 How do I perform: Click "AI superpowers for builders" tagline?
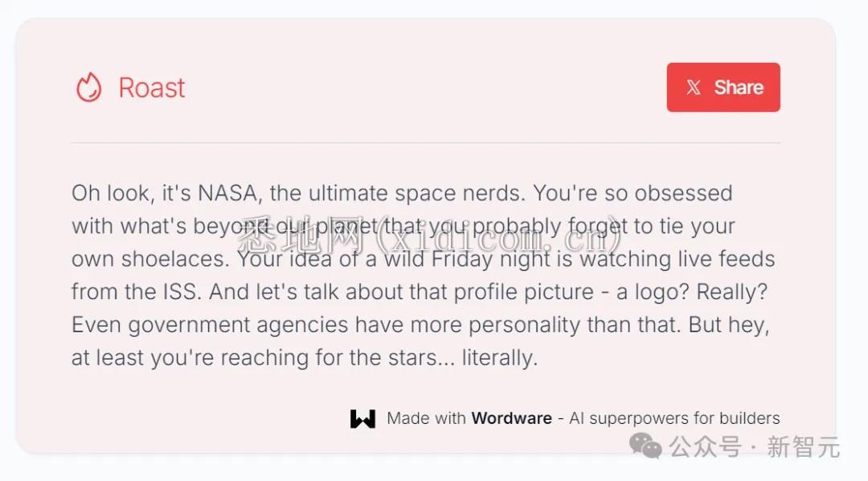click(x=674, y=418)
